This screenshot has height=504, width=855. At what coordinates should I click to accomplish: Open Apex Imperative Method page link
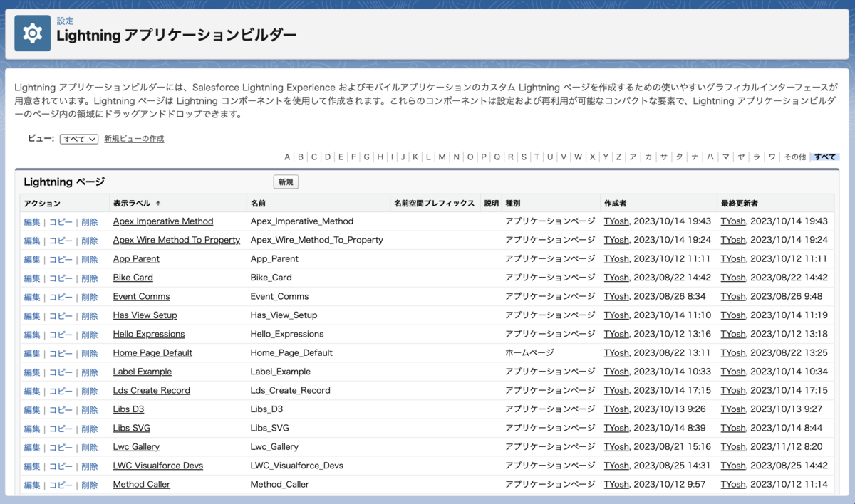click(x=163, y=221)
